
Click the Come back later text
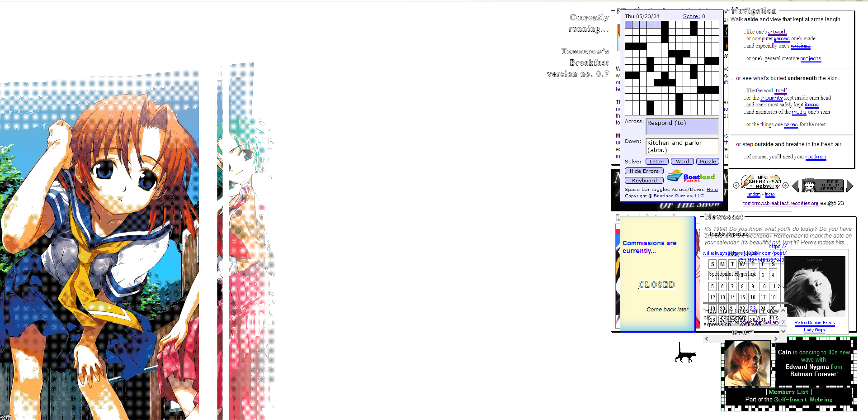tap(669, 310)
